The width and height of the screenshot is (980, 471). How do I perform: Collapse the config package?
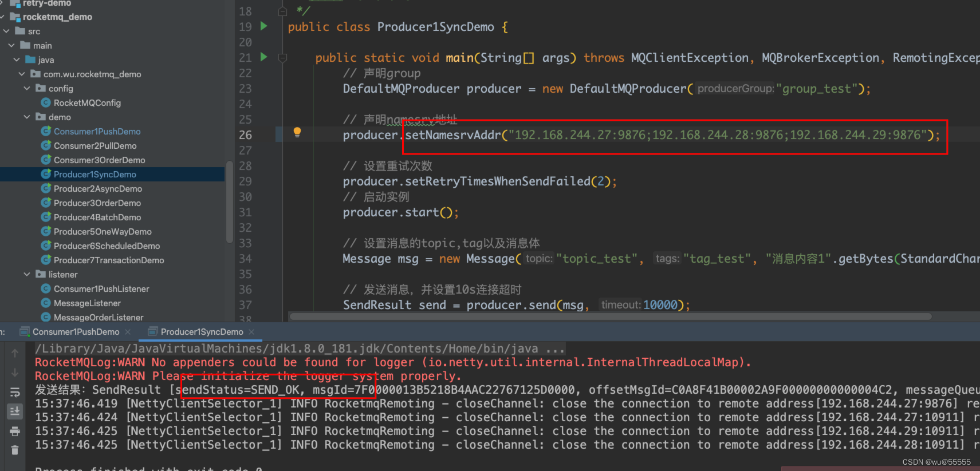pyautogui.click(x=27, y=88)
